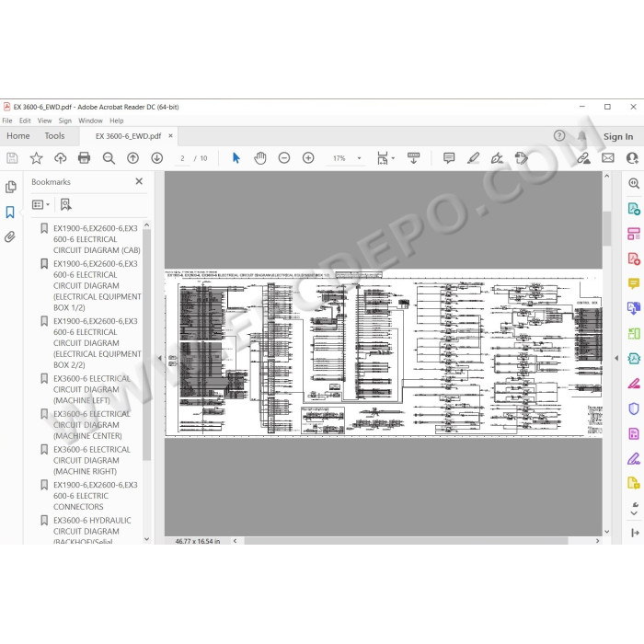Open bookmark ELECTRICAL CIRCUIT DIAGRAM (CAB)

[x=97, y=239]
